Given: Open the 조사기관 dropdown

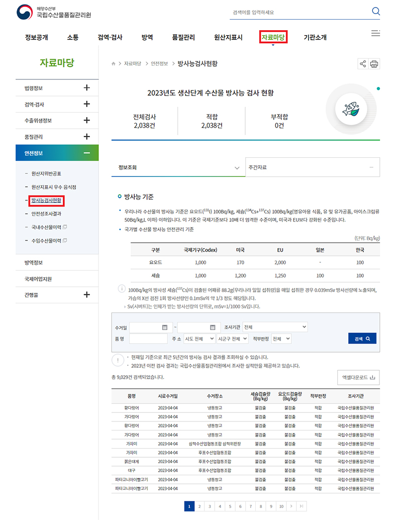Looking at the screenshot, I should 274,327.
